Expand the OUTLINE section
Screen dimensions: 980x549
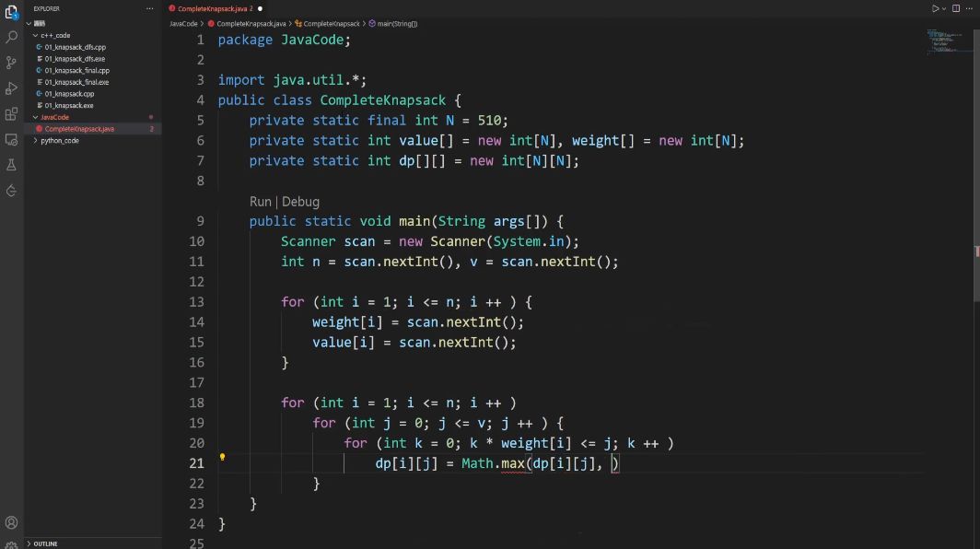(29, 543)
